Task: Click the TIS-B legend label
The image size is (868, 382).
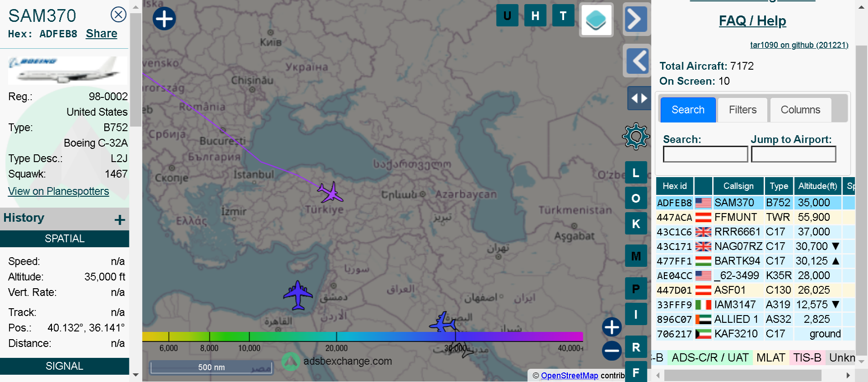Action: tap(807, 357)
